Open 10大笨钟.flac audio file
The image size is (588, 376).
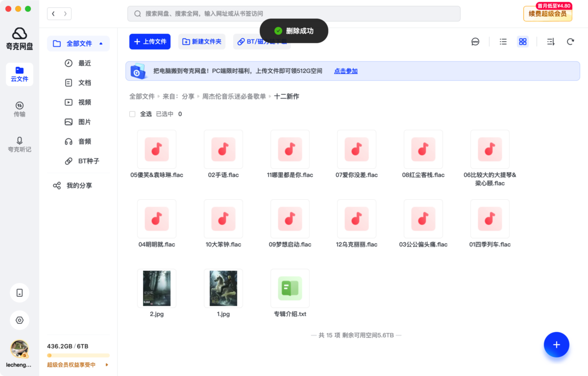point(223,219)
